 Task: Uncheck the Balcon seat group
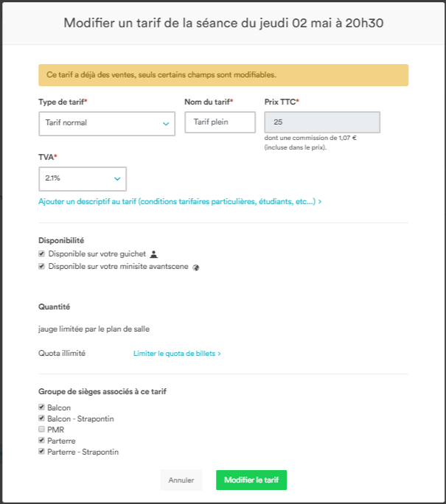click(x=42, y=407)
